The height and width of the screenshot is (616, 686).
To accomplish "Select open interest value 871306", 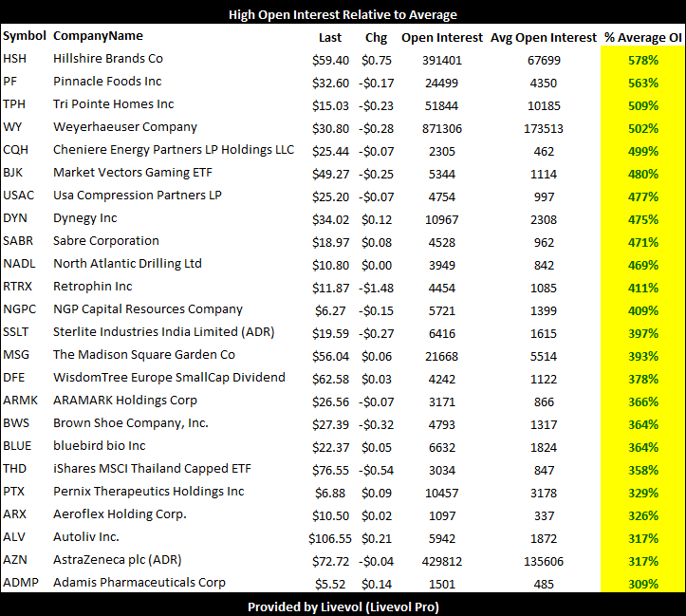I will [442, 129].
